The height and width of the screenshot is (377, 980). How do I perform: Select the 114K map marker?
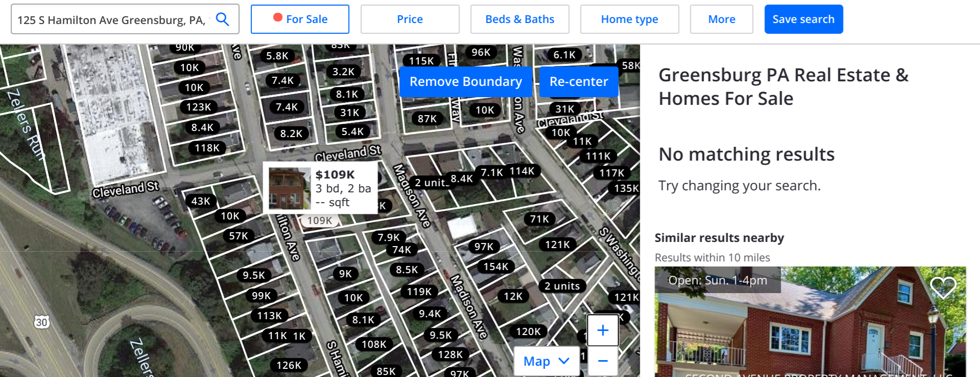tap(522, 171)
